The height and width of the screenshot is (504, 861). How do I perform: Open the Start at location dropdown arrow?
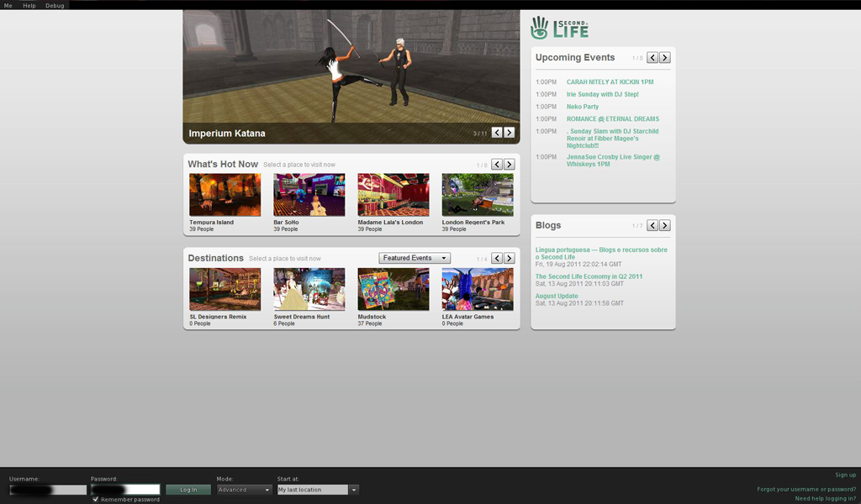click(x=354, y=490)
